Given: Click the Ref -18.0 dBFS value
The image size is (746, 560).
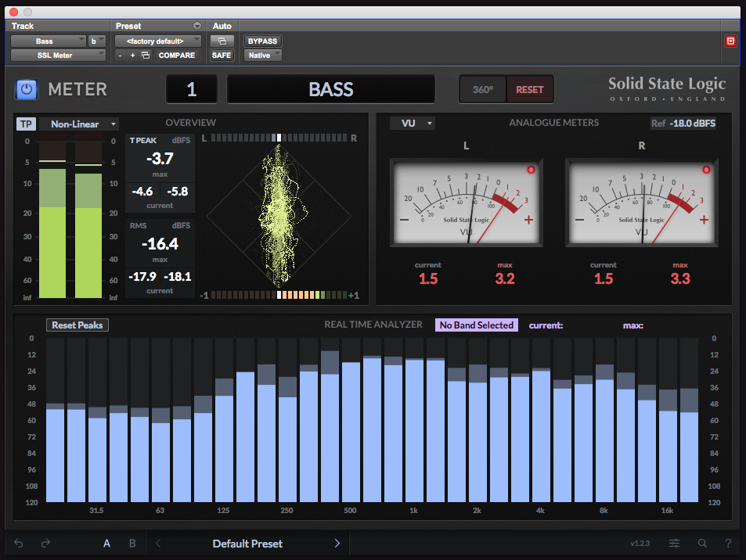Looking at the screenshot, I should tap(683, 123).
